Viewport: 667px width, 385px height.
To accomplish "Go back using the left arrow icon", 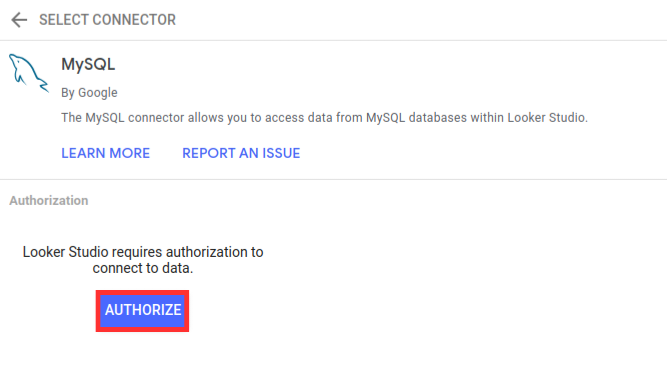I will [19, 20].
